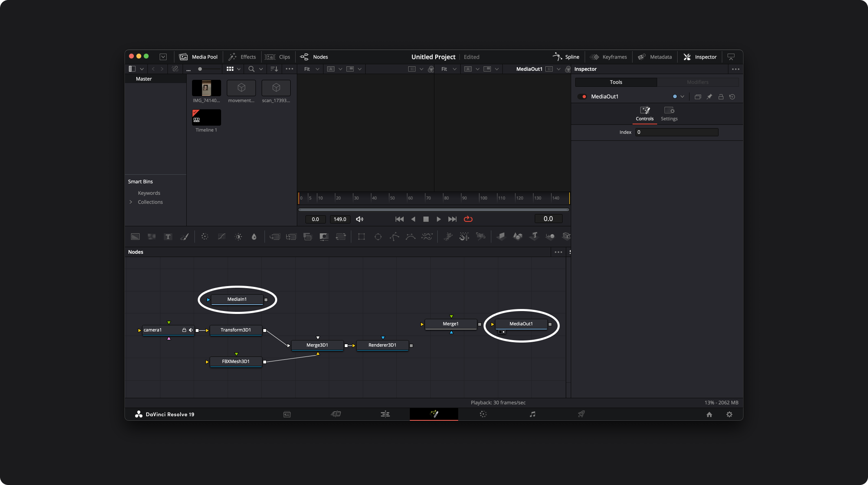This screenshot has height=485, width=868.
Task: Click the Renderer3D1 node
Action: pyautogui.click(x=382, y=345)
